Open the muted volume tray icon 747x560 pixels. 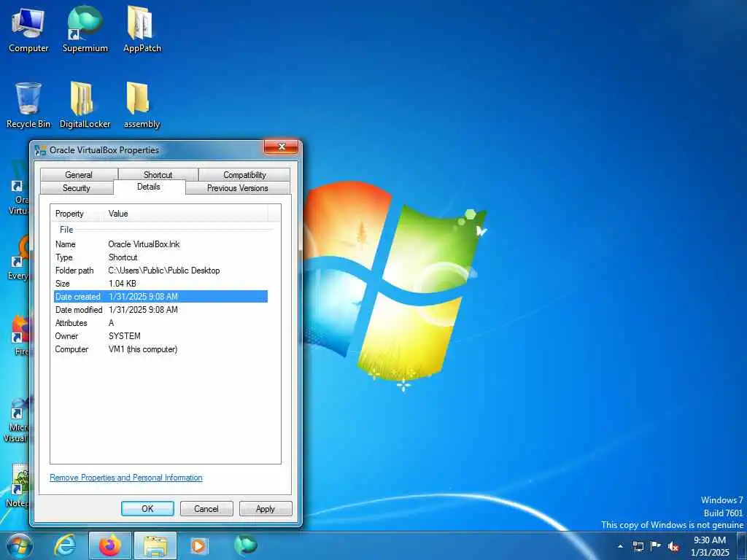coord(673,546)
